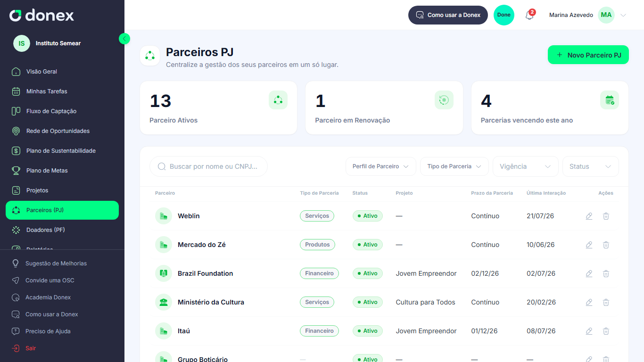Click the Weblin partner avatar icon
Screen dimensions: 644x362
tap(164, 216)
